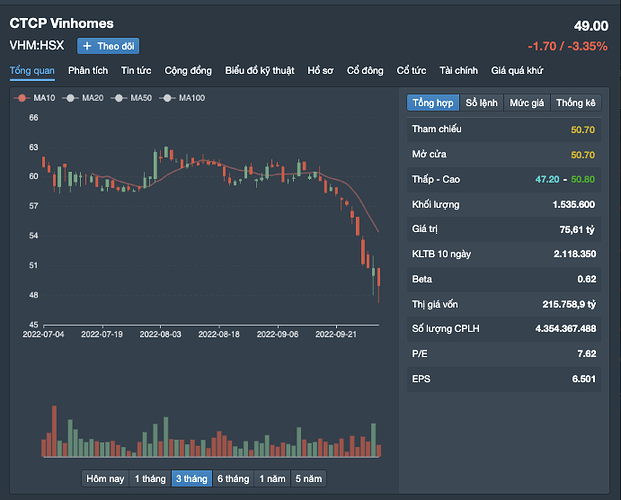View the Tài chính tab

458,70
